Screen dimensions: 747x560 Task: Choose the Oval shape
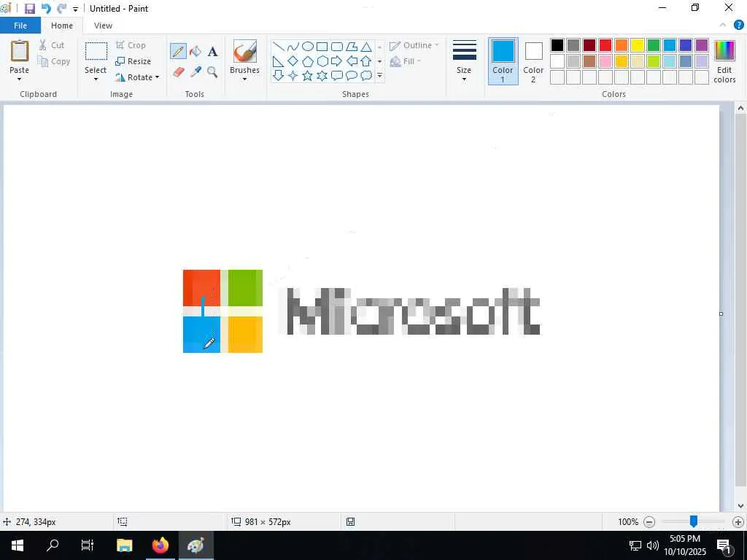(x=308, y=47)
